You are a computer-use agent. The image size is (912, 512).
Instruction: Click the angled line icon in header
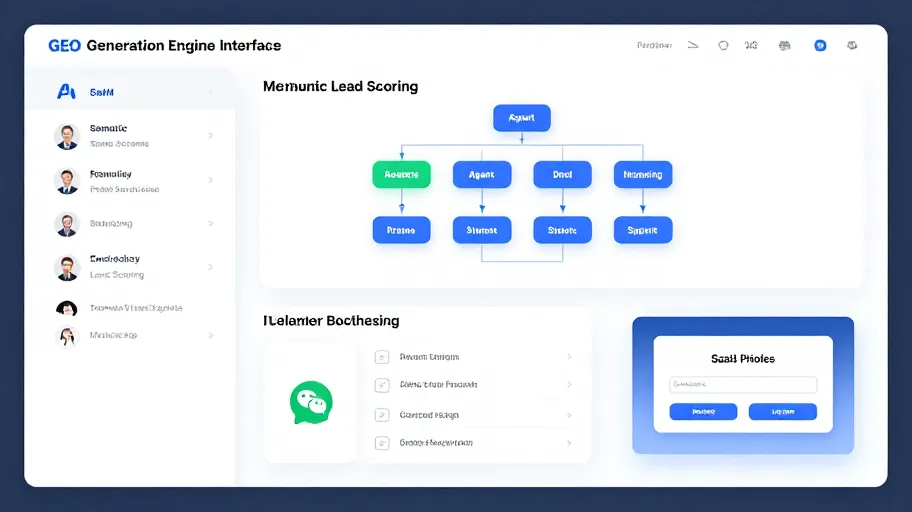(693, 45)
